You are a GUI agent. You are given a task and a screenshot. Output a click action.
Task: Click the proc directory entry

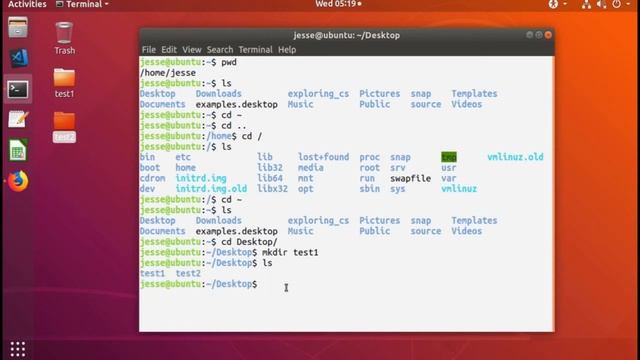pyautogui.click(x=369, y=157)
